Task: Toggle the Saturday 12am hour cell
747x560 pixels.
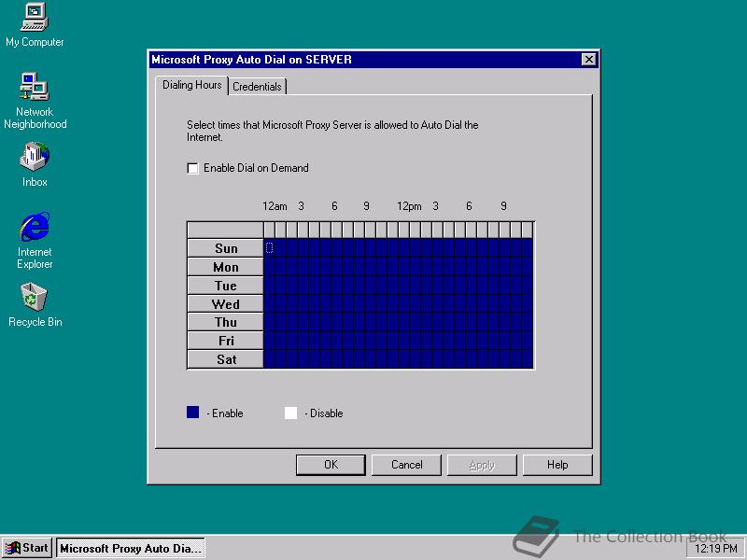Action: [269, 359]
